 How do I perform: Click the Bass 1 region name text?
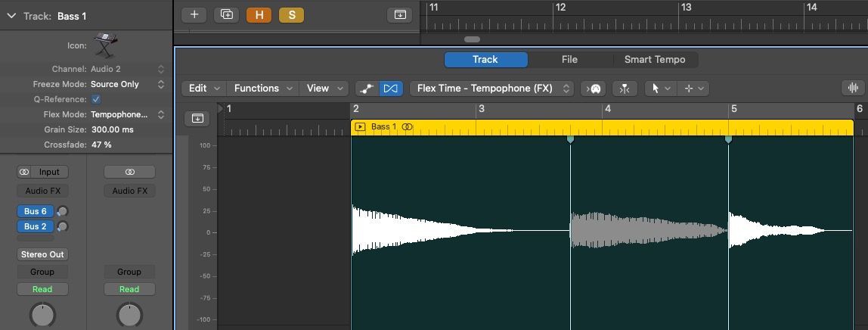pos(383,127)
